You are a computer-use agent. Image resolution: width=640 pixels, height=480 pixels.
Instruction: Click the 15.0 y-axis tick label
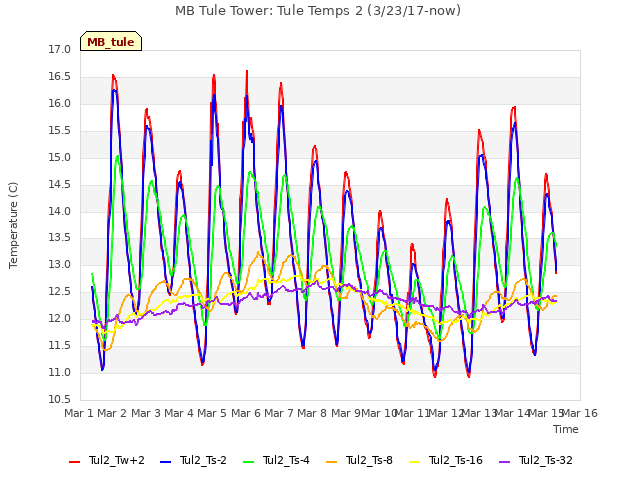click(60, 158)
